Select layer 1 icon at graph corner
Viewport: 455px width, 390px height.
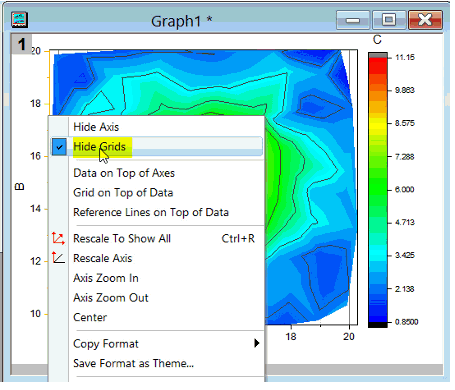(21, 44)
